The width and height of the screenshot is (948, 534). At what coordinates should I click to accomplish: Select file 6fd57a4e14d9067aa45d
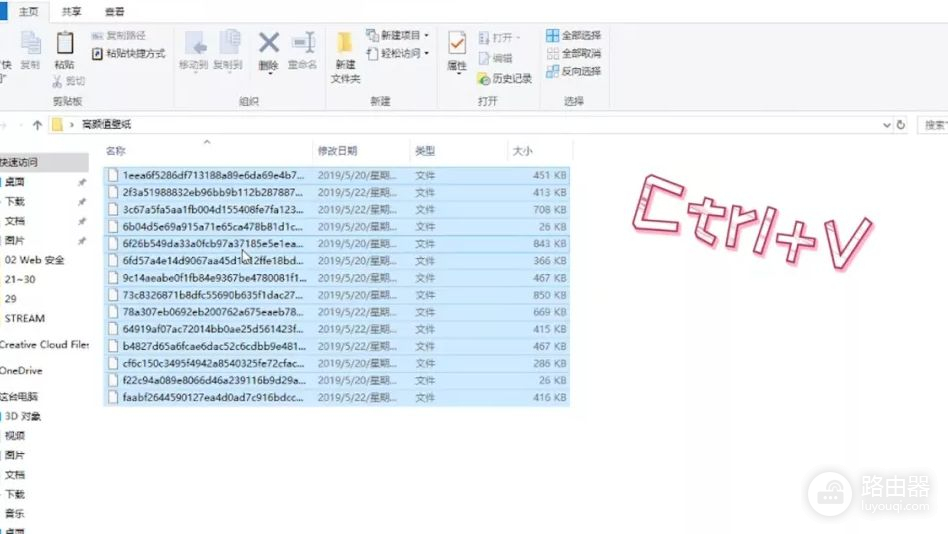tap(337, 261)
